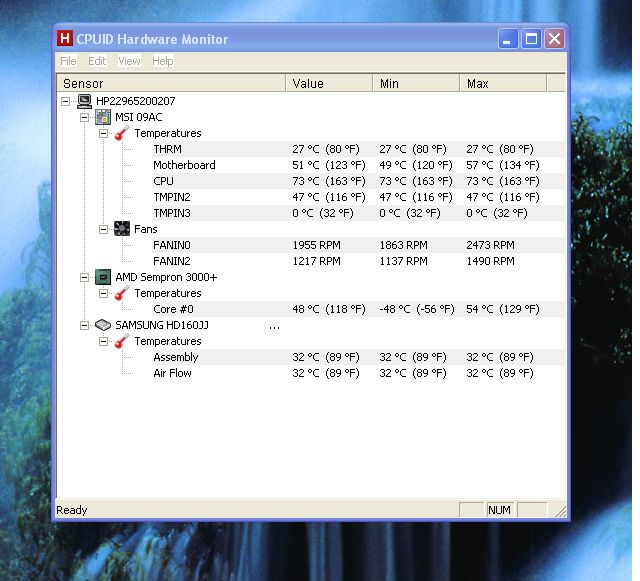The height and width of the screenshot is (581, 640).
Task: Select the Assembly sensor row
Action: [358, 357]
